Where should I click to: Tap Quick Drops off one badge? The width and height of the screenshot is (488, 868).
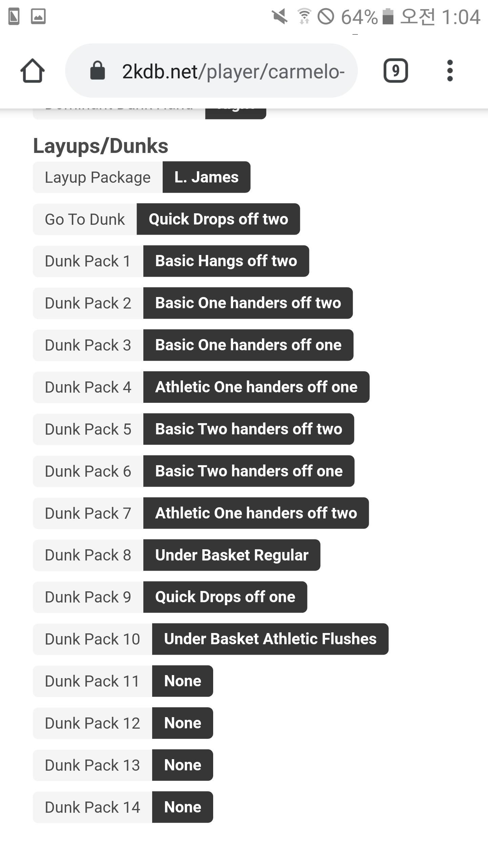(225, 597)
